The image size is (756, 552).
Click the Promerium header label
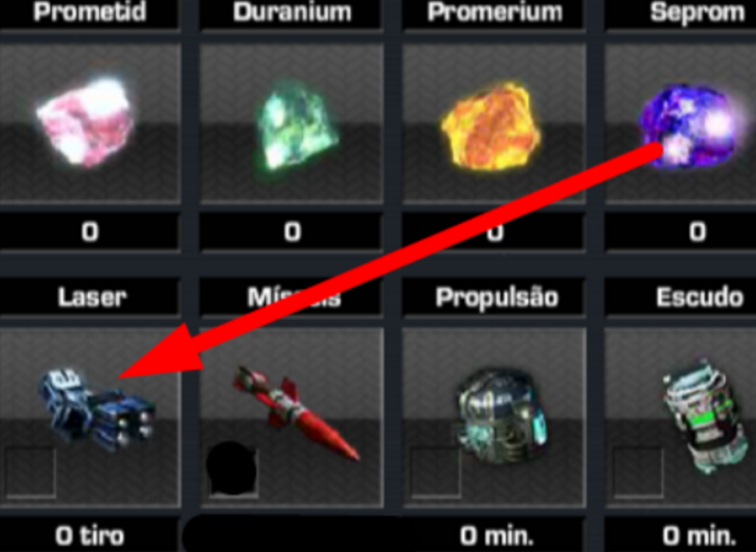(495, 11)
